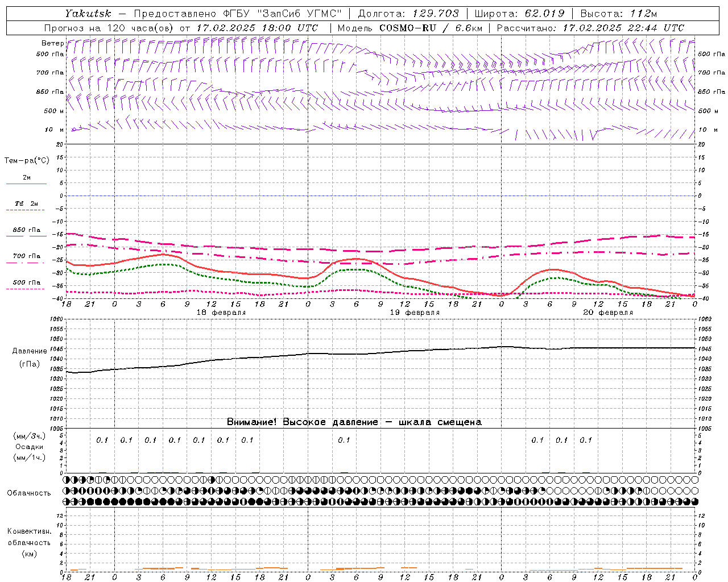Click the '(мм/3ч.)' precipitation unit label
The height and width of the screenshot is (582, 728).
tap(30, 436)
